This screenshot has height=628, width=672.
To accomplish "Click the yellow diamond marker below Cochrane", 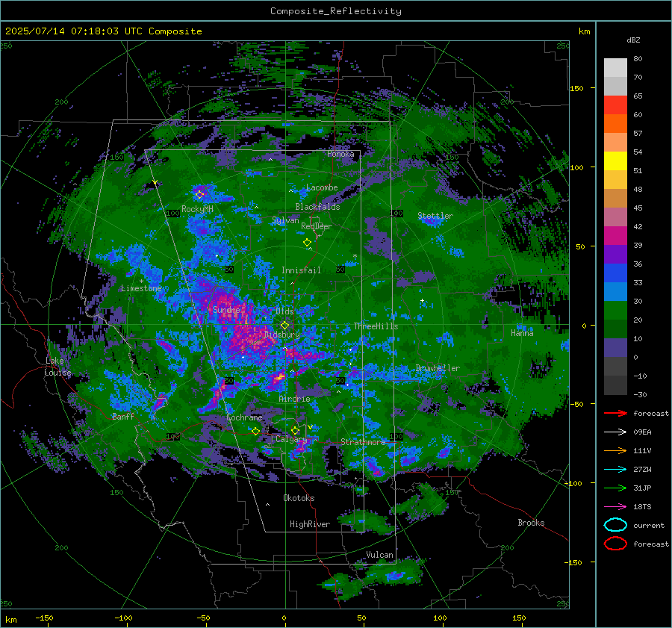I will click(x=255, y=432).
